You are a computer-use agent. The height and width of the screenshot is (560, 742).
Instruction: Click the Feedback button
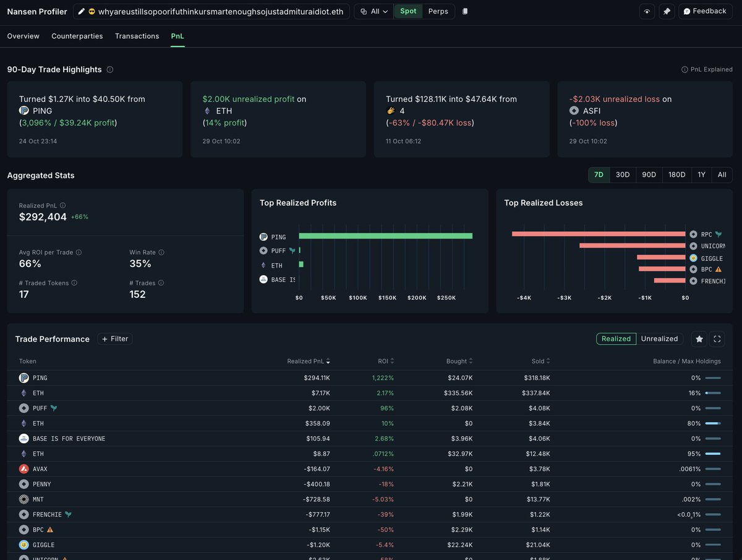(x=705, y=12)
